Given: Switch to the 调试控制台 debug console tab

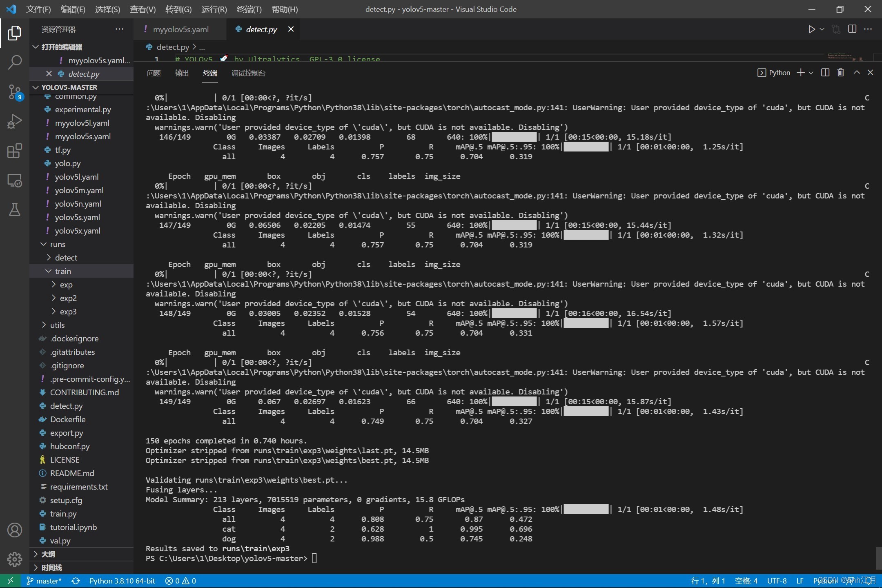Looking at the screenshot, I should 248,73.
